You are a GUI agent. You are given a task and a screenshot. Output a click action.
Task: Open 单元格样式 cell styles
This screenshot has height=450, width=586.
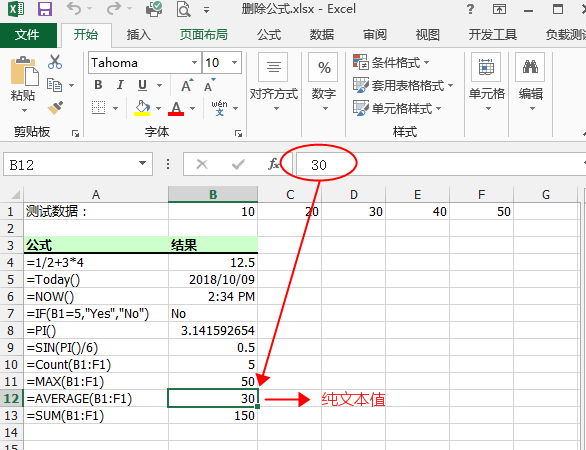[397, 108]
